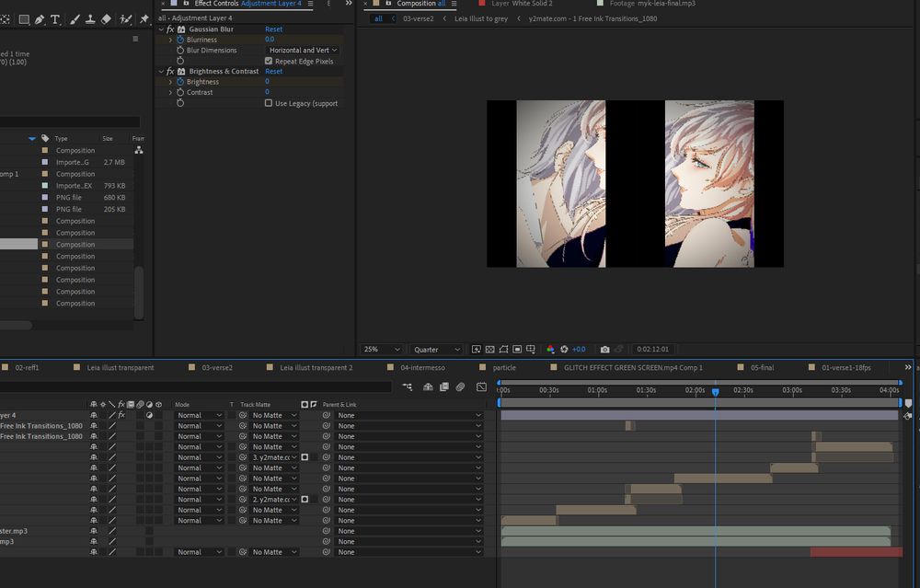
Task: Choose the Clone Stamp tool
Action: [x=89, y=18]
